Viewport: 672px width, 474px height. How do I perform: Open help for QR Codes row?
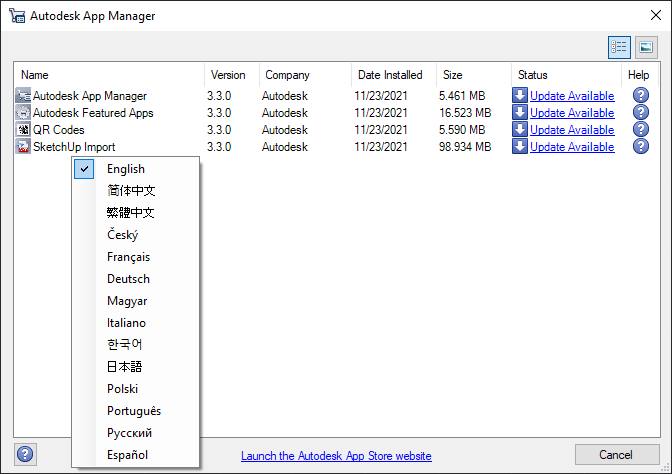[x=641, y=130]
